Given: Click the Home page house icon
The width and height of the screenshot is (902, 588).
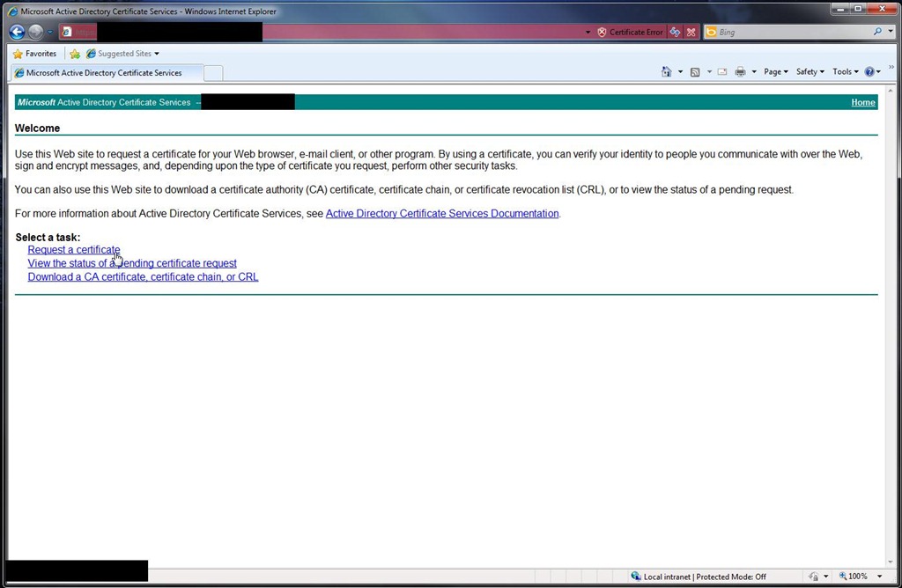Looking at the screenshot, I should click(x=667, y=72).
